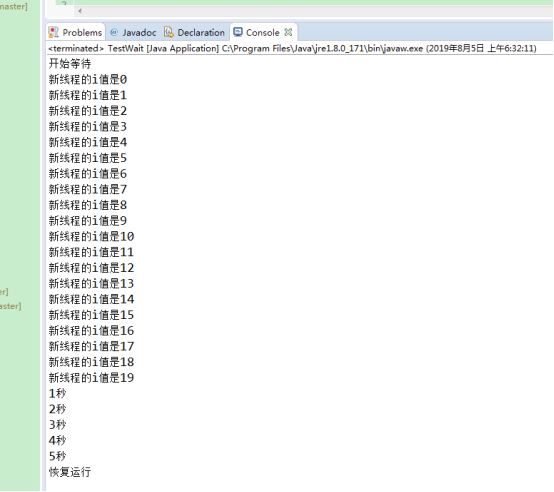The image size is (554, 492).
Task: Click the console line '5秒'
Action: coord(58,456)
